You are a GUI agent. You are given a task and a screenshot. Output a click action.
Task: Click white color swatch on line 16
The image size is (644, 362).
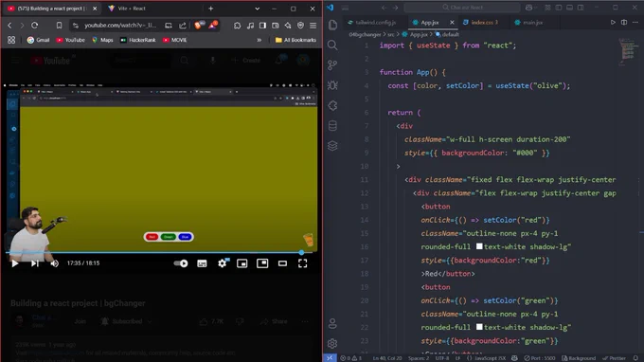pos(479,246)
